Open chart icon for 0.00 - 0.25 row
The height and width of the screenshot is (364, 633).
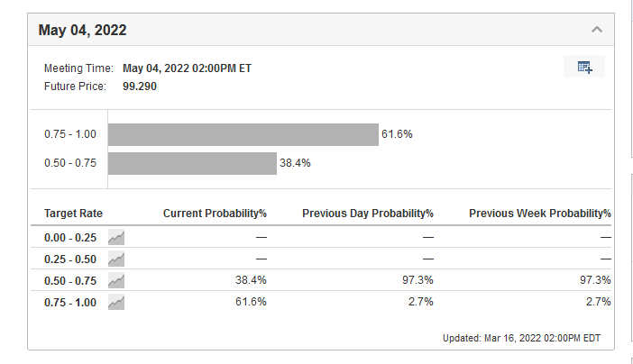pos(116,237)
